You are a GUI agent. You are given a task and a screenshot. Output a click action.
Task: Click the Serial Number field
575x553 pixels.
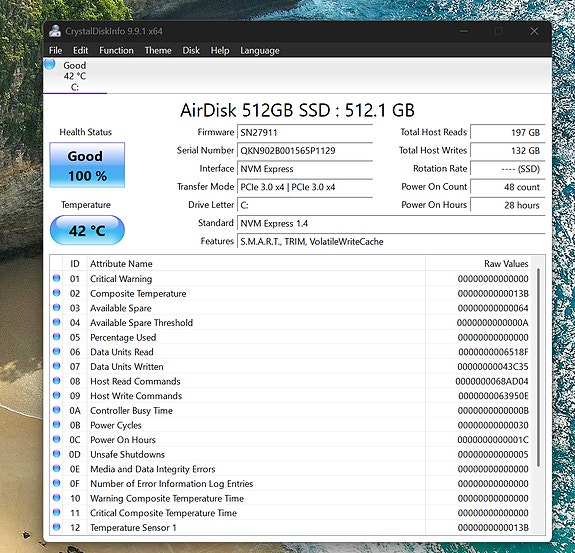pyautogui.click(x=305, y=151)
